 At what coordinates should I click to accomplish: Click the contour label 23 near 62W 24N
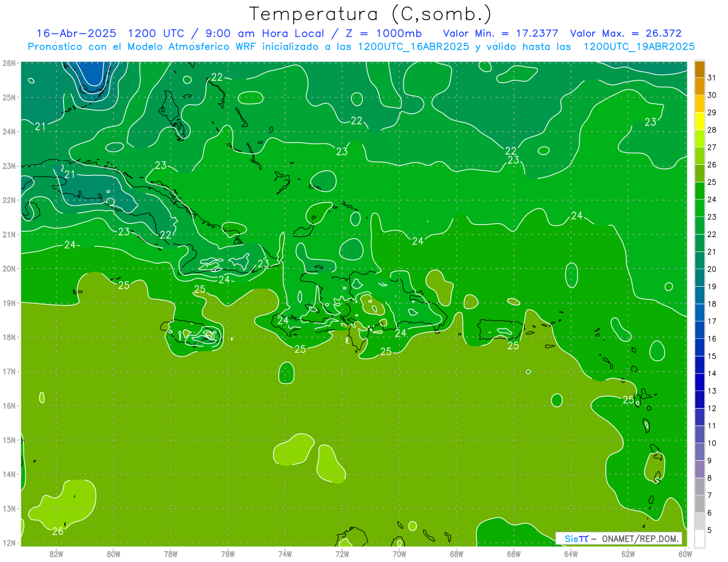650,122
